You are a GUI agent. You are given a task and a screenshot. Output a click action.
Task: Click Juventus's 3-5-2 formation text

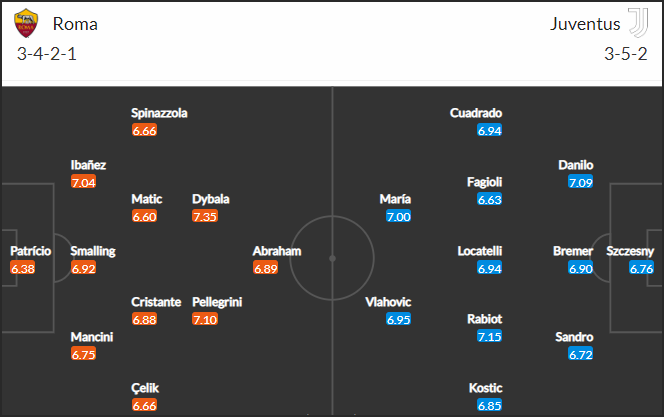pyautogui.click(x=625, y=54)
